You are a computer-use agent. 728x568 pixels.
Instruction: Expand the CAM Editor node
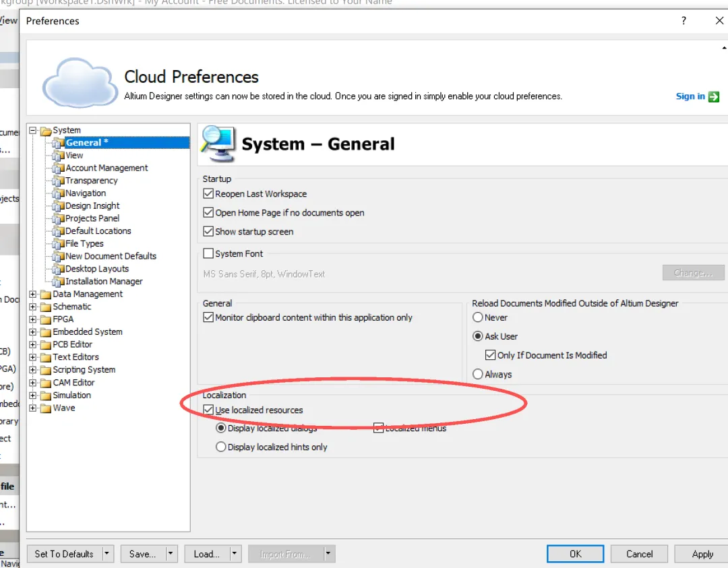coord(32,383)
